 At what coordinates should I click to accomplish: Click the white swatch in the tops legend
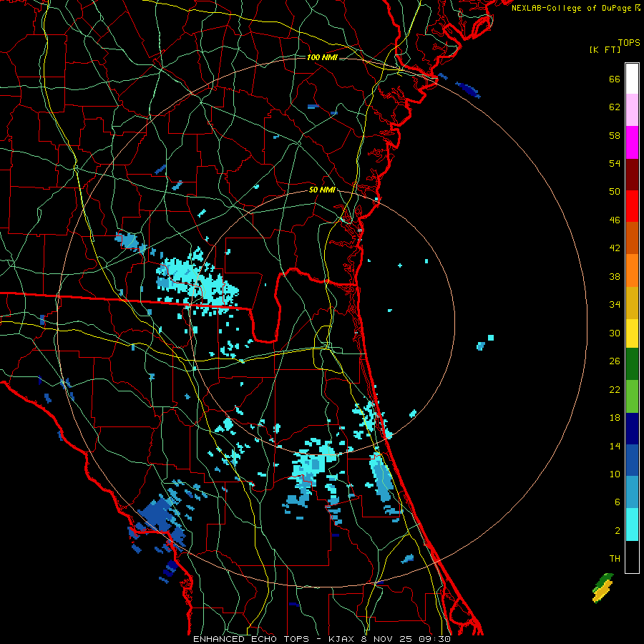coord(632,79)
